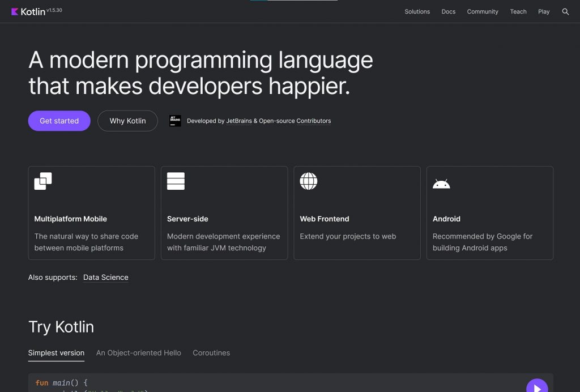Image resolution: width=580 pixels, height=392 pixels.
Task: Click the Get started button
Action: 59,121
